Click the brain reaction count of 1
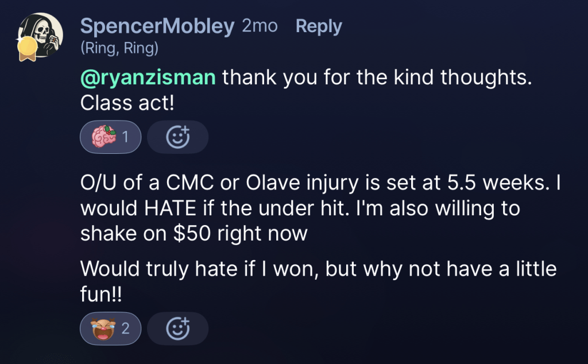This screenshot has height=364, width=588. coord(125,137)
